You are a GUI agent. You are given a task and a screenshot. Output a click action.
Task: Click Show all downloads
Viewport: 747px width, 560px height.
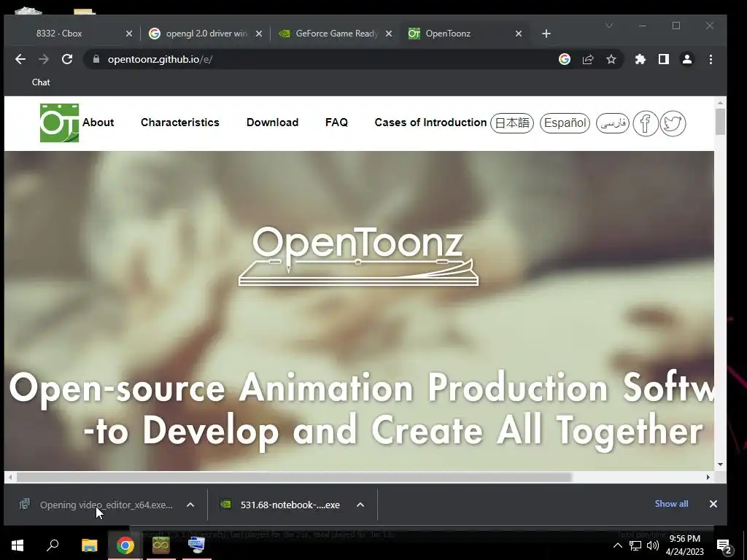[671, 504]
